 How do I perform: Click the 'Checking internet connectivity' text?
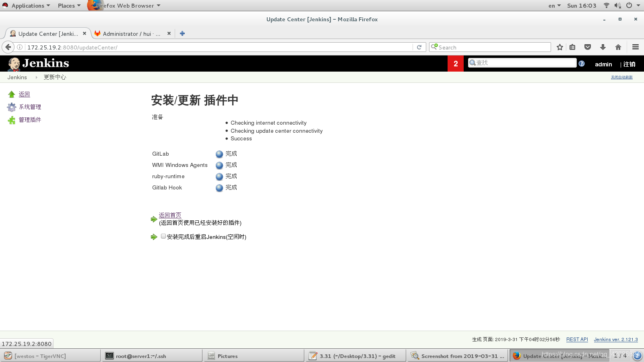click(268, 123)
